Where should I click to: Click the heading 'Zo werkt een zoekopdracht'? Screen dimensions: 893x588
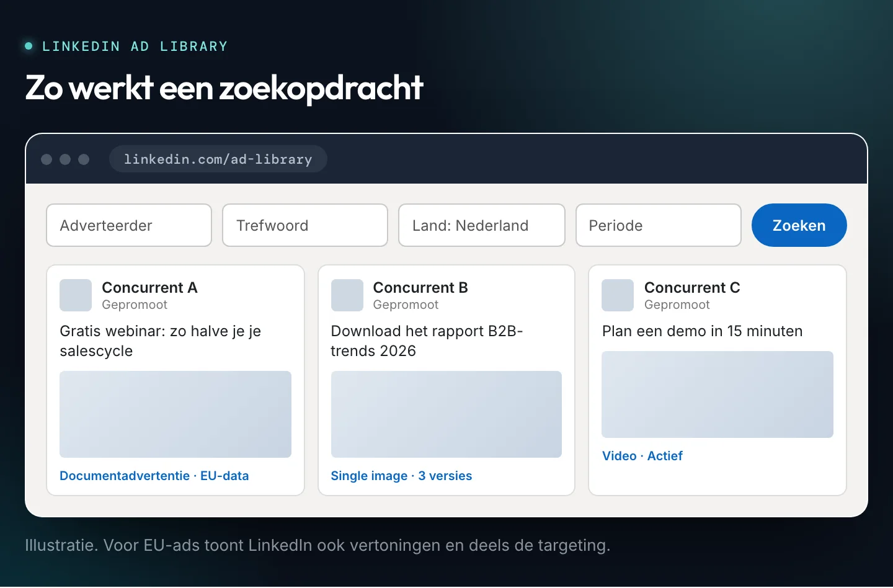224,88
